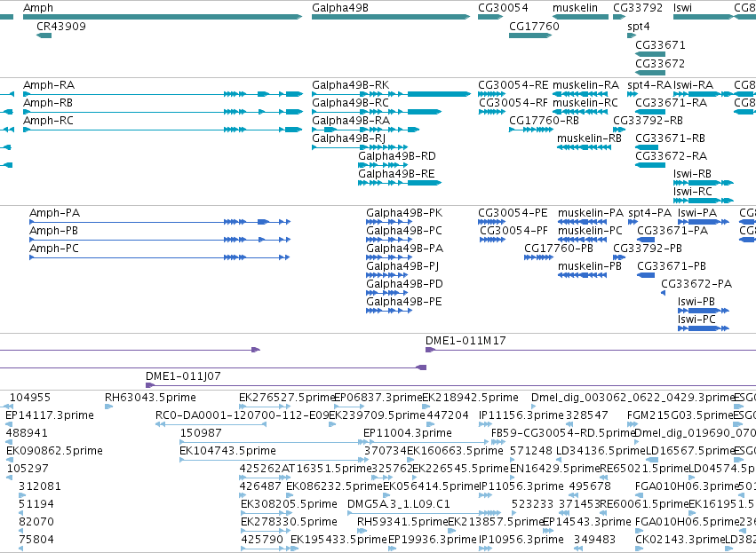
Task: Click EST EK278330.5prime
Action: tap(289, 522)
